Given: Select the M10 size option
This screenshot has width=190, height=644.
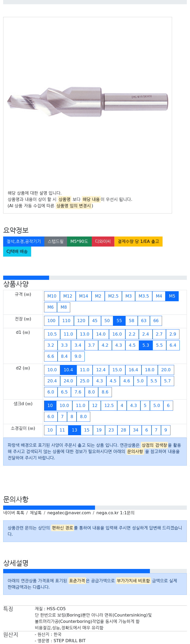Looking at the screenshot, I should [52, 296].
